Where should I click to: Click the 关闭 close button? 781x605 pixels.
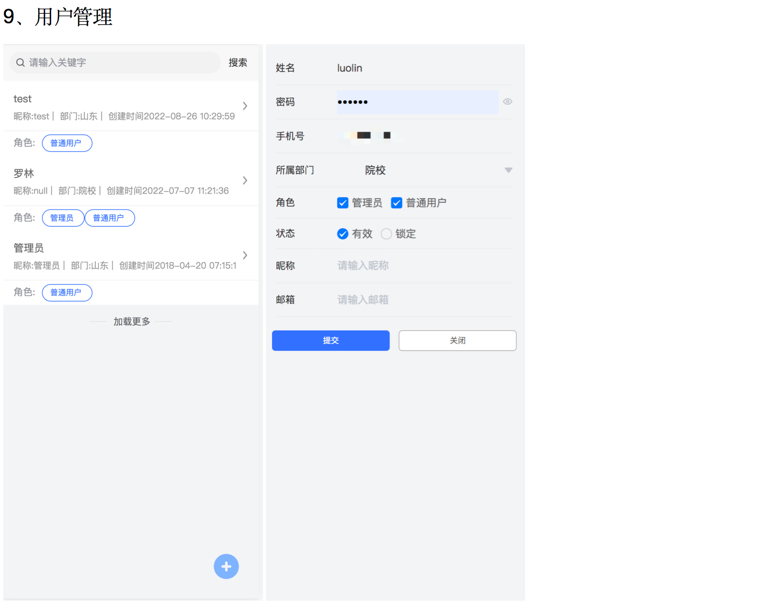457,341
